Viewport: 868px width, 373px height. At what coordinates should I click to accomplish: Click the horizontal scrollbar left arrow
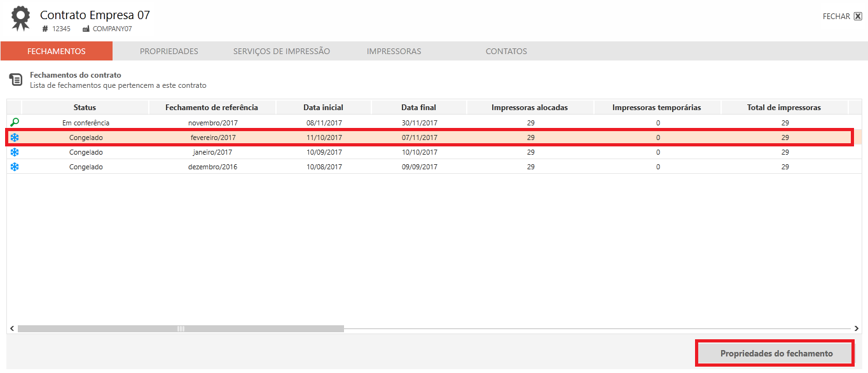tap(11, 328)
